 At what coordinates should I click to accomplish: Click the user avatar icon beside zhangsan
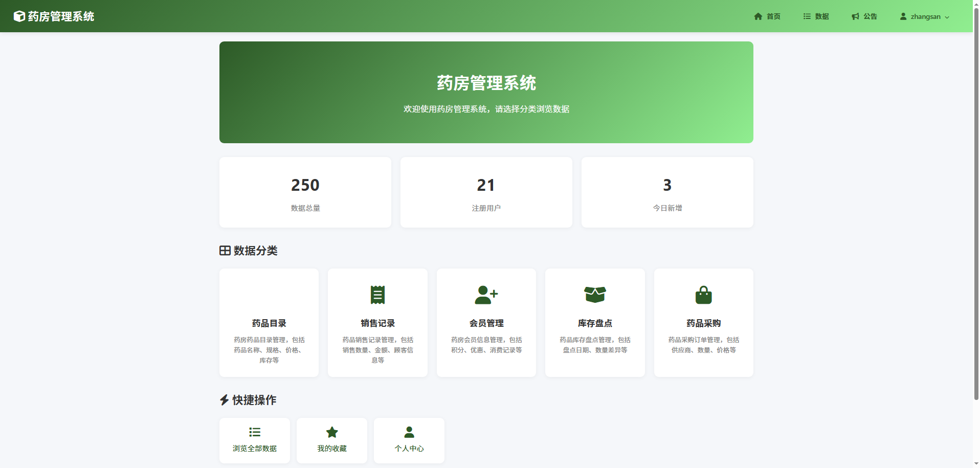[903, 16]
